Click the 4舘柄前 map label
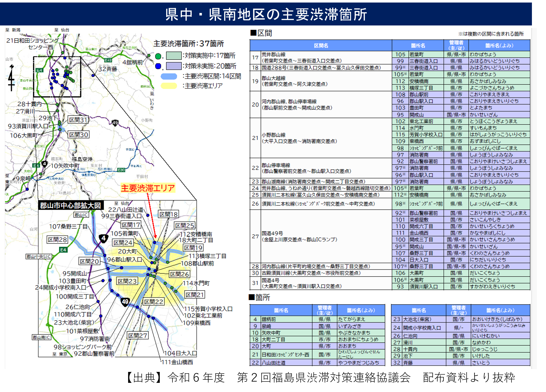The image size is (546, 392). 133,62
